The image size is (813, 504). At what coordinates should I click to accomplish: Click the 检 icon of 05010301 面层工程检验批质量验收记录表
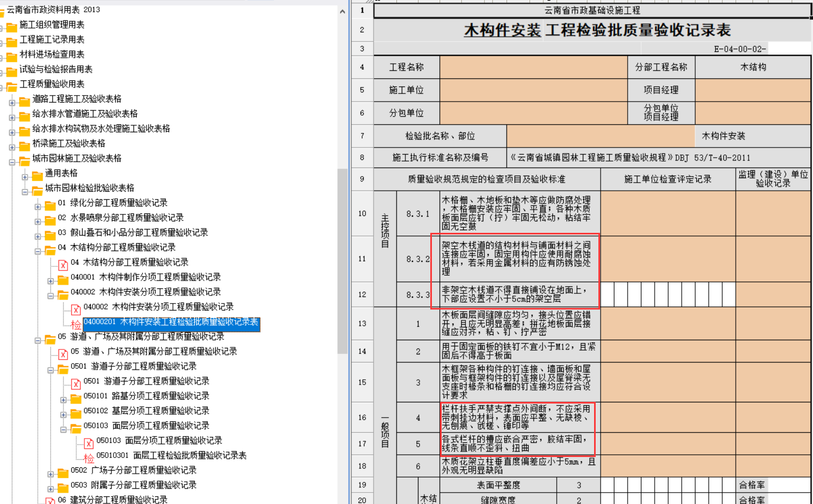coord(89,458)
